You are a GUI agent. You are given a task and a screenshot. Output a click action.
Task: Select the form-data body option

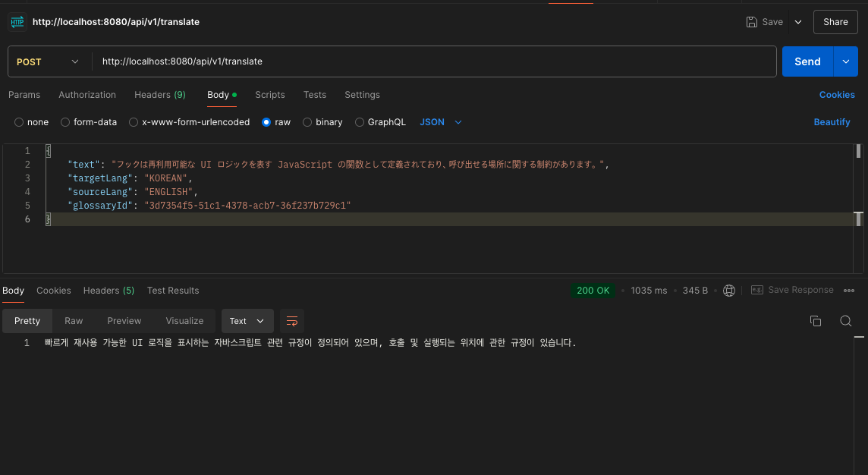(x=65, y=121)
